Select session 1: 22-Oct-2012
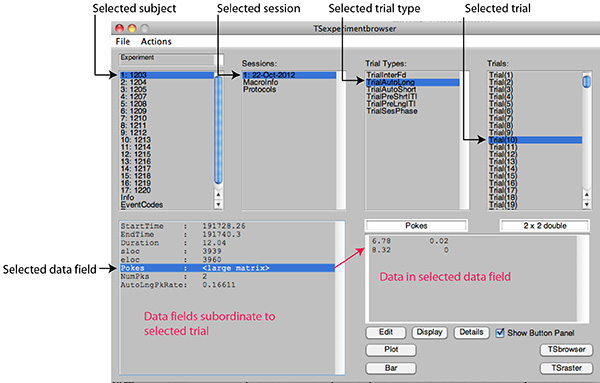Screen dimensions: 600x383 click(x=289, y=75)
